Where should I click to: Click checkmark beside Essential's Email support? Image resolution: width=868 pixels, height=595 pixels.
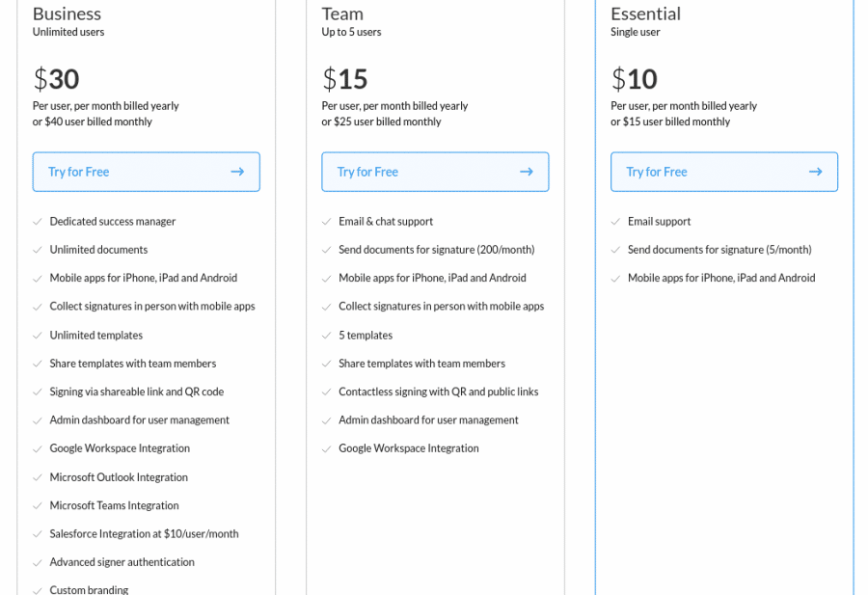pyautogui.click(x=615, y=222)
